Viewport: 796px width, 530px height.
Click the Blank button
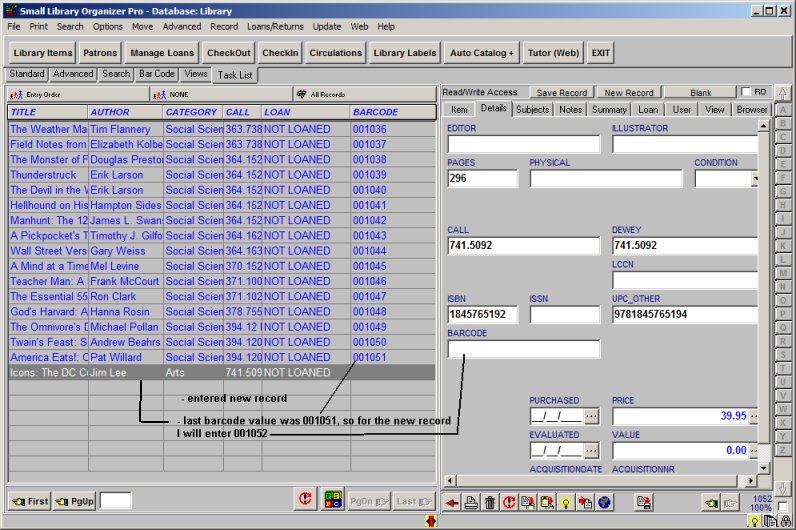click(x=700, y=92)
